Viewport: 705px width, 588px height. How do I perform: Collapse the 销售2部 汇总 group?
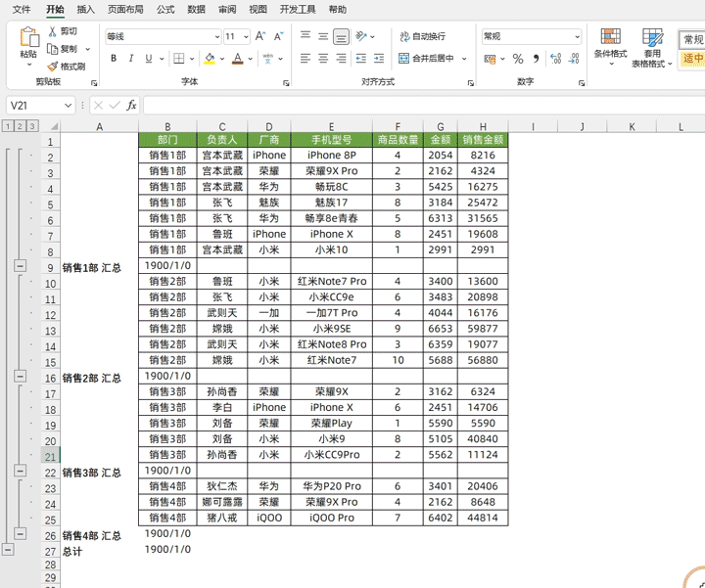20,376
